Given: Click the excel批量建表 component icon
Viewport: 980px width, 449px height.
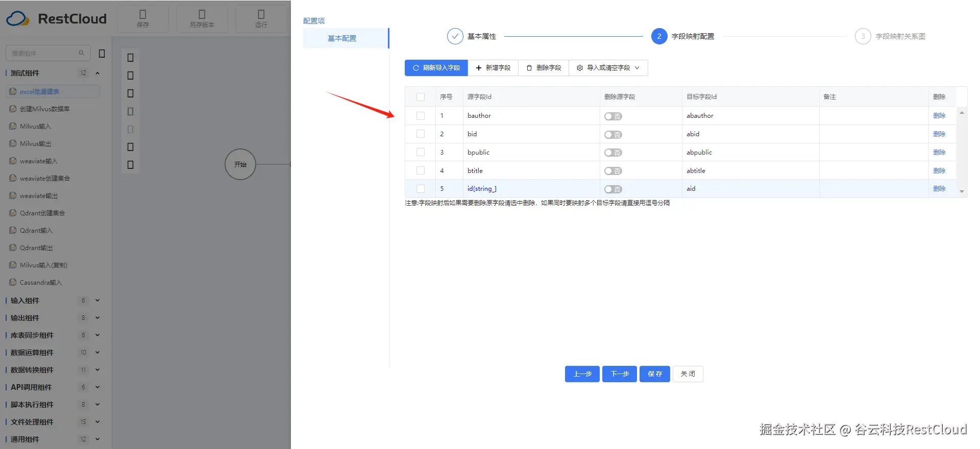Looking at the screenshot, I should (13, 91).
